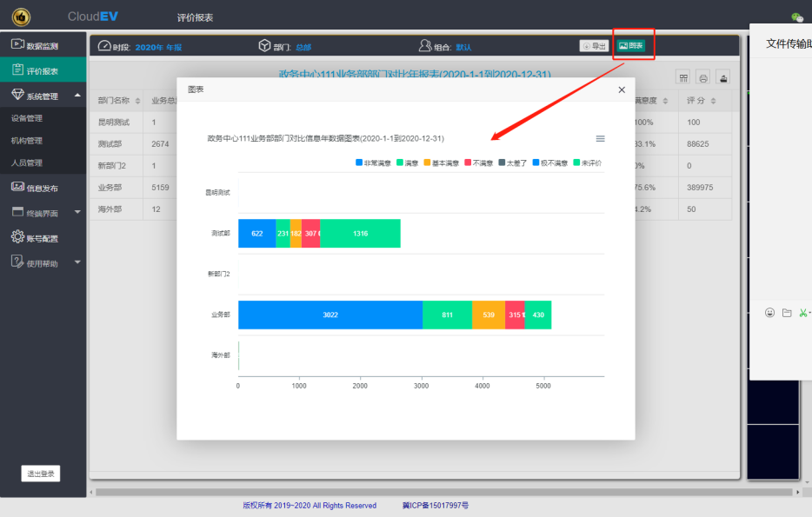Viewport: 812px width, 517px height.
Task: Expand the 使用帮助 menu arrow
Action: pos(77,262)
